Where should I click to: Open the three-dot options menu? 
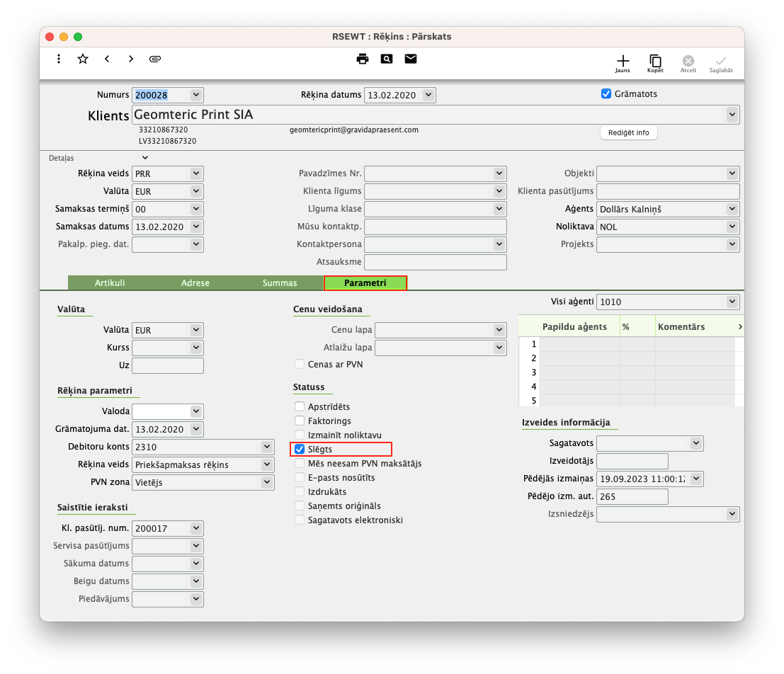coord(59,59)
